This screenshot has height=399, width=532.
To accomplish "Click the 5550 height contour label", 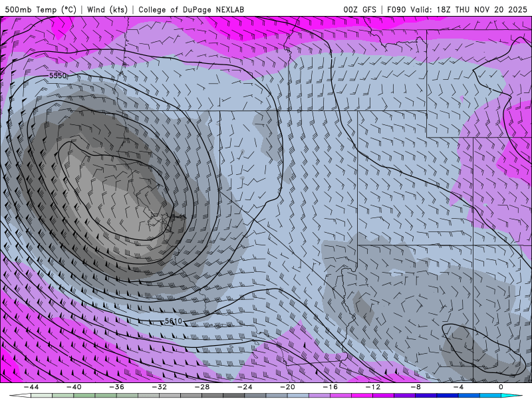I will pyautogui.click(x=58, y=76).
